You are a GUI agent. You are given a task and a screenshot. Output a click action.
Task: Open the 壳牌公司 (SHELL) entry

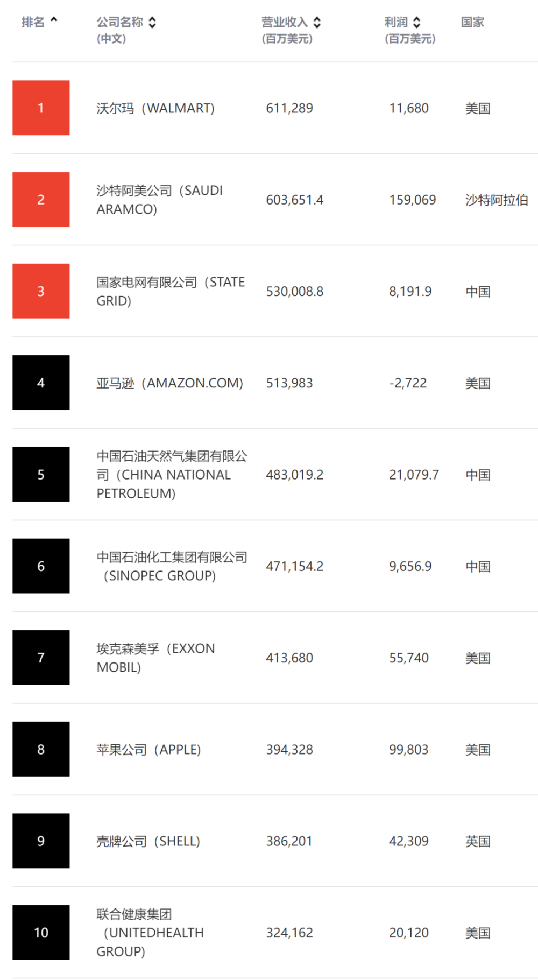point(148,841)
